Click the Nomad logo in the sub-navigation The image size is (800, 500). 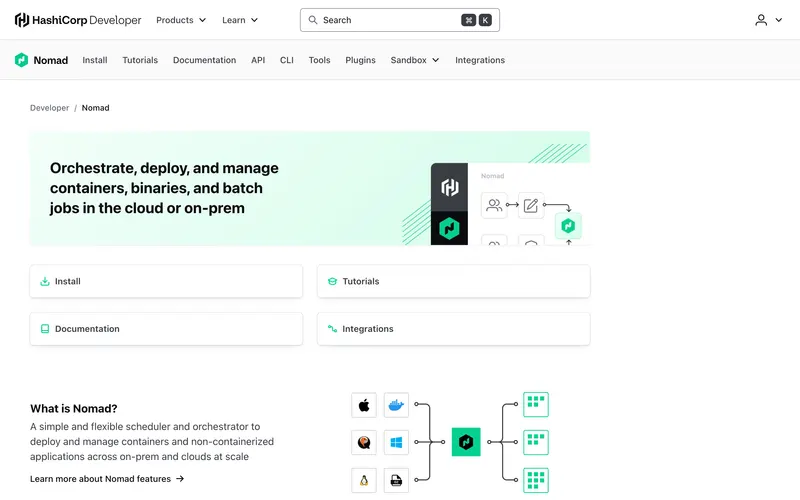(x=41, y=60)
